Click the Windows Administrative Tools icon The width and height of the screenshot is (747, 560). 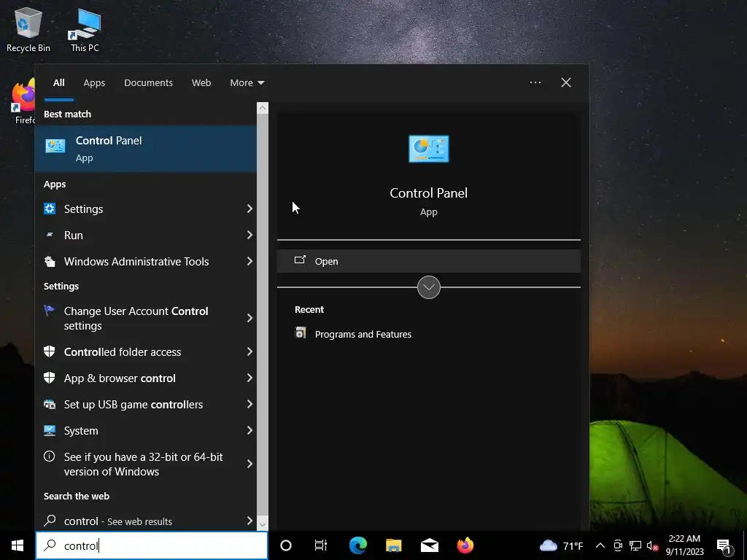[50, 261]
